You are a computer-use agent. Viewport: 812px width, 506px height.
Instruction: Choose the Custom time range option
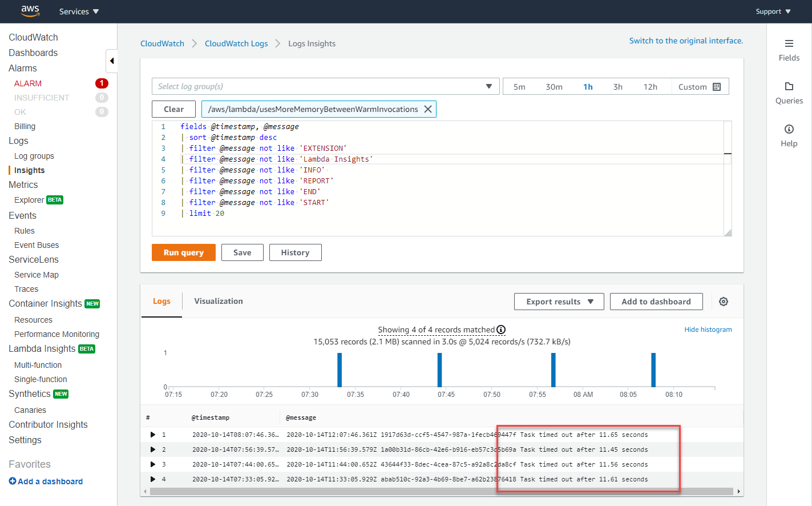[699, 87]
